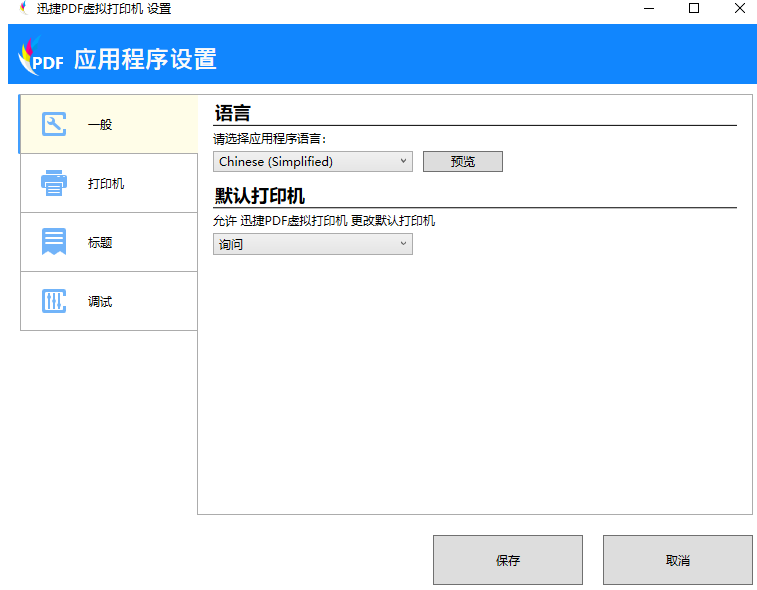Switch to the 打印机 tab
Image resolution: width=757 pixels, height=590 pixels.
[109, 183]
